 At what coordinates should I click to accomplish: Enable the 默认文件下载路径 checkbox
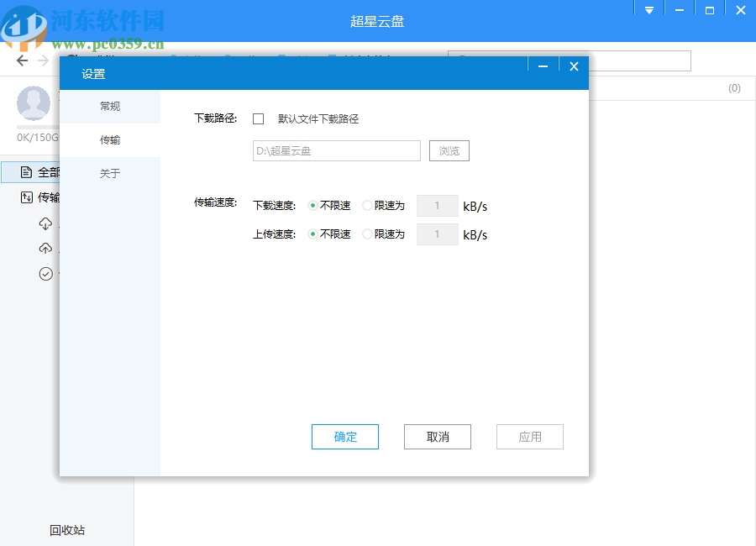[259, 118]
